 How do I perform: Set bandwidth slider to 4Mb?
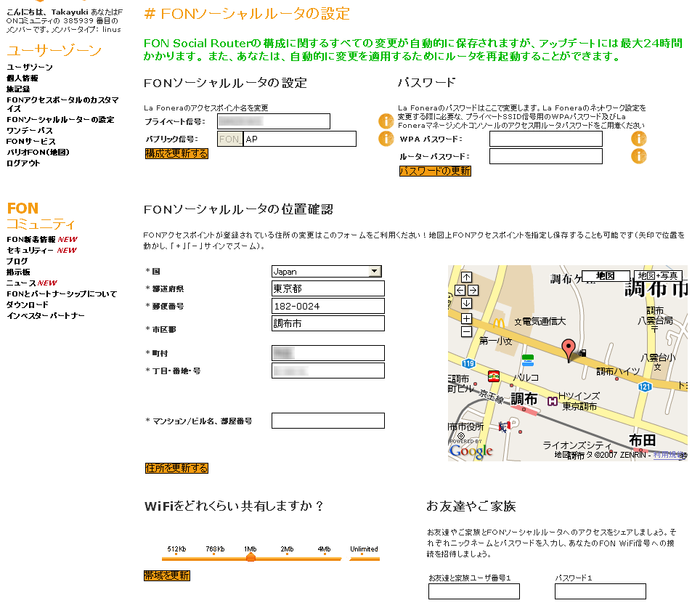click(324, 554)
